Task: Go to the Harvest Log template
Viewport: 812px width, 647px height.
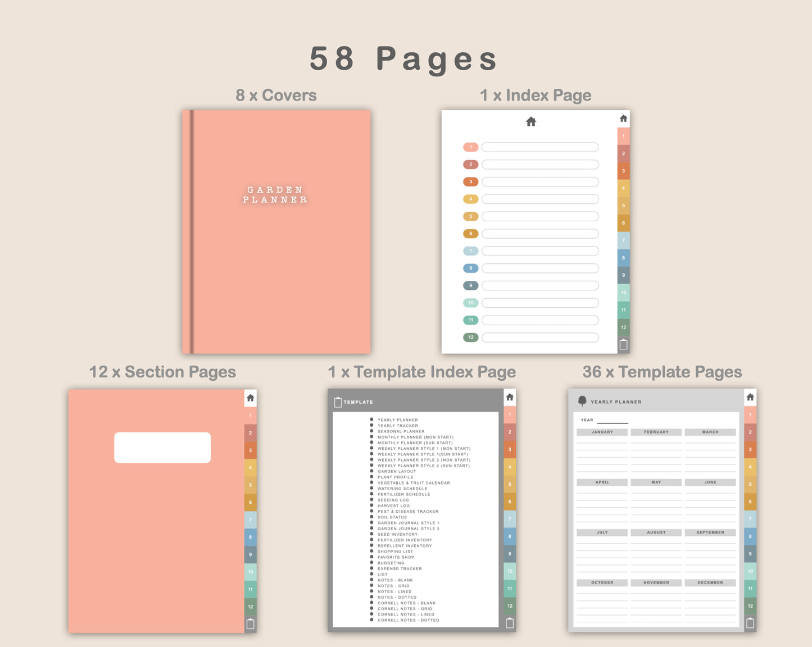Action: click(x=393, y=506)
